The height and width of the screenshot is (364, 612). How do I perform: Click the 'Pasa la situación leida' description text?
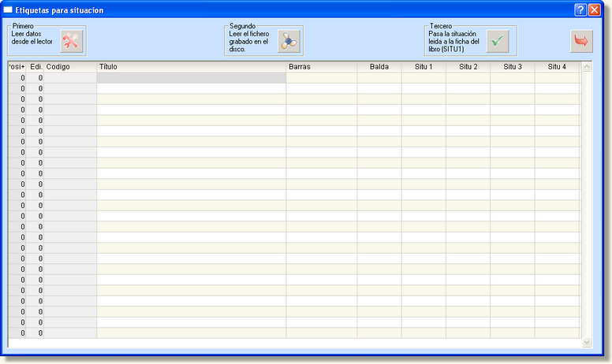(x=453, y=42)
